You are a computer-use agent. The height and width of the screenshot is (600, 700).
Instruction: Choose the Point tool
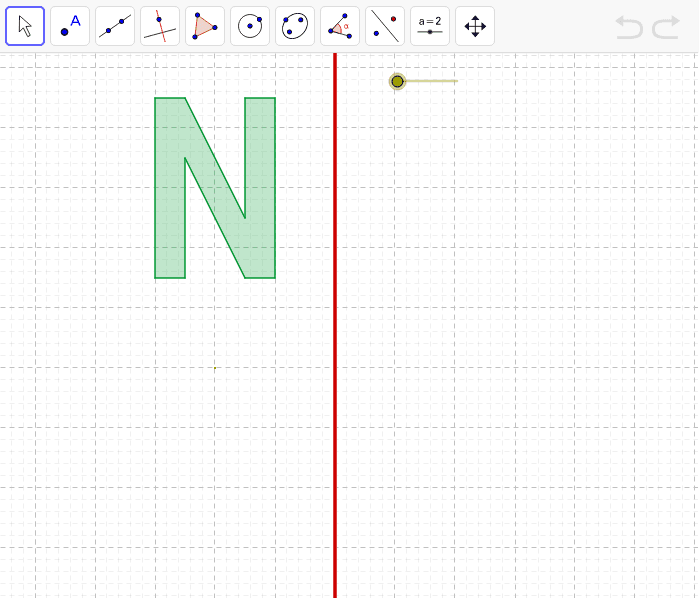(70, 26)
